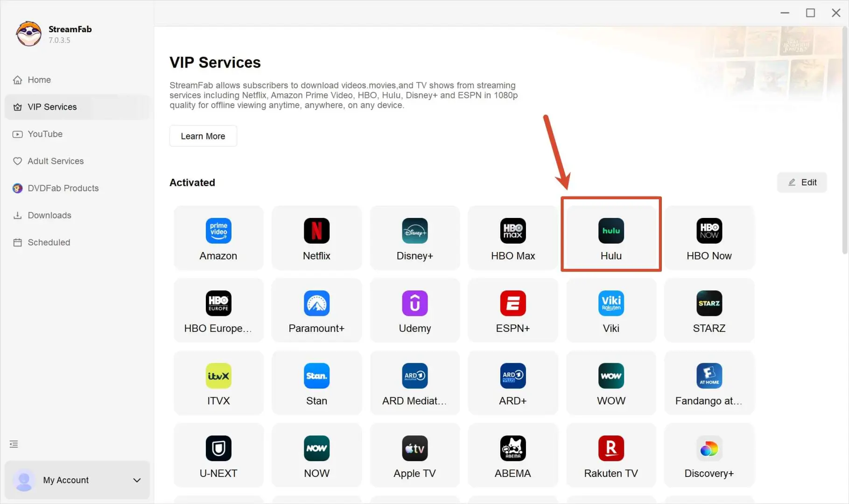
Task: Open the U-NEXT service tile
Action: pos(218,455)
